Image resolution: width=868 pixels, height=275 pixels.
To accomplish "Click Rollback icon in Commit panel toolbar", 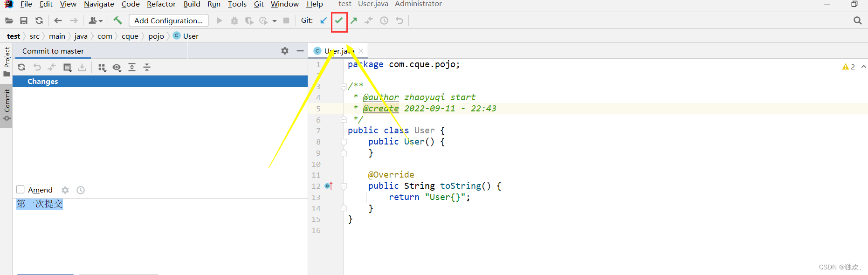I will point(37,68).
